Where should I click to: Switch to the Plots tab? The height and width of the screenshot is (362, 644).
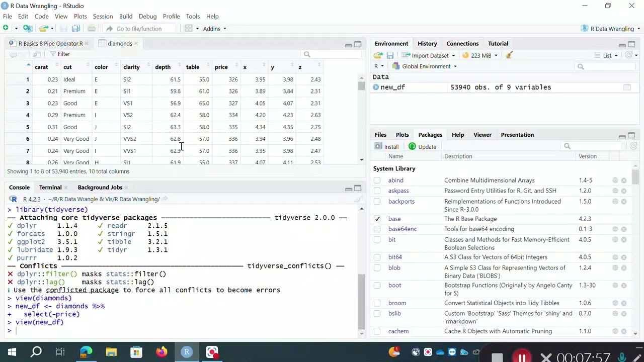[x=402, y=135]
